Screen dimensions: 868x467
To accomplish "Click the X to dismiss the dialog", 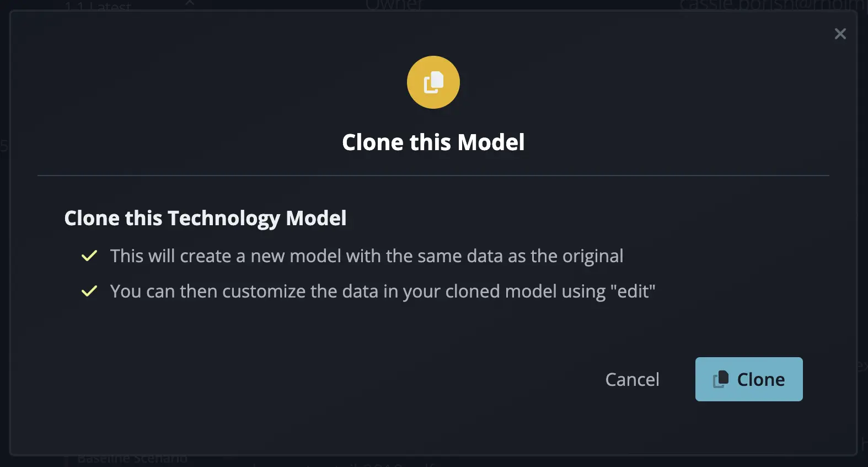I will point(840,34).
